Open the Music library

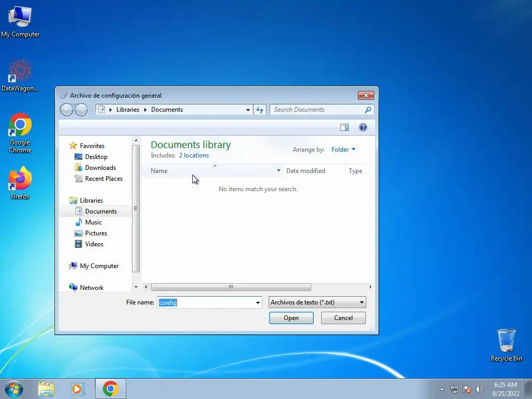pyautogui.click(x=94, y=222)
